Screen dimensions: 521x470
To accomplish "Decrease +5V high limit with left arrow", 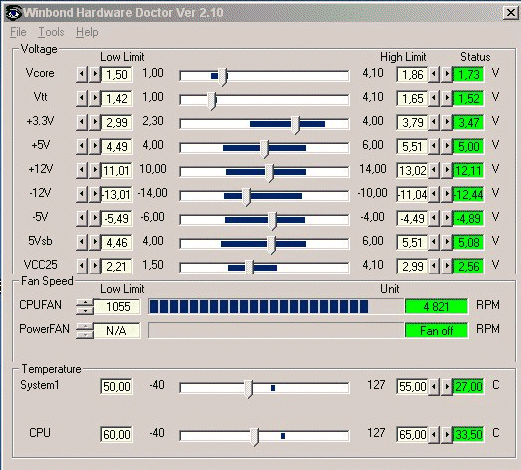I will pos(433,146).
